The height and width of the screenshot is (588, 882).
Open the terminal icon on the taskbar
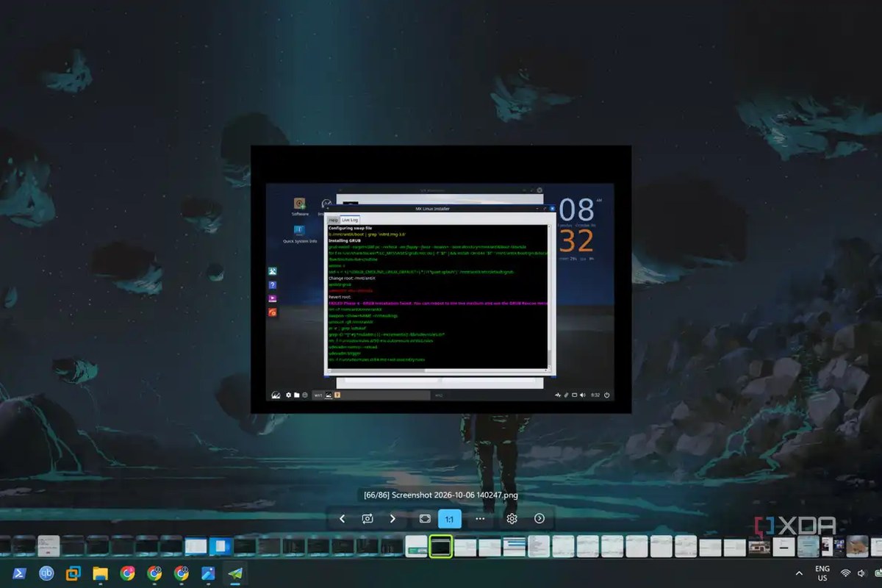point(21,573)
